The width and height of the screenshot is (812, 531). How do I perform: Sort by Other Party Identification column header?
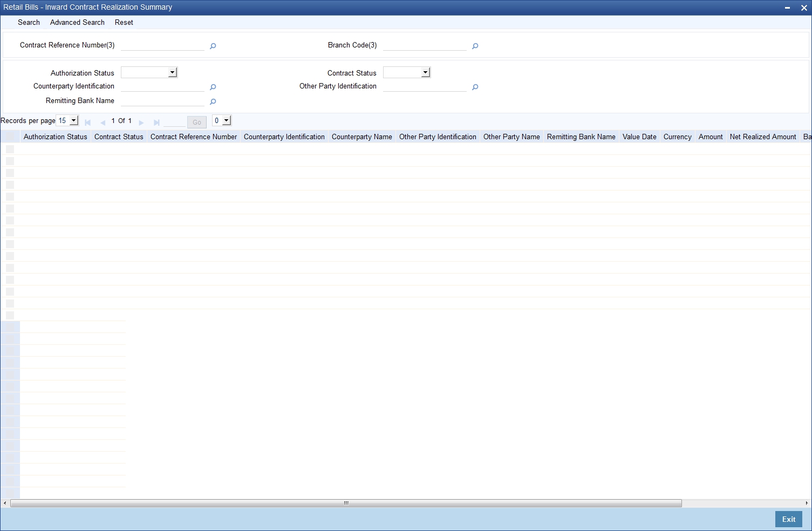click(438, 137)
